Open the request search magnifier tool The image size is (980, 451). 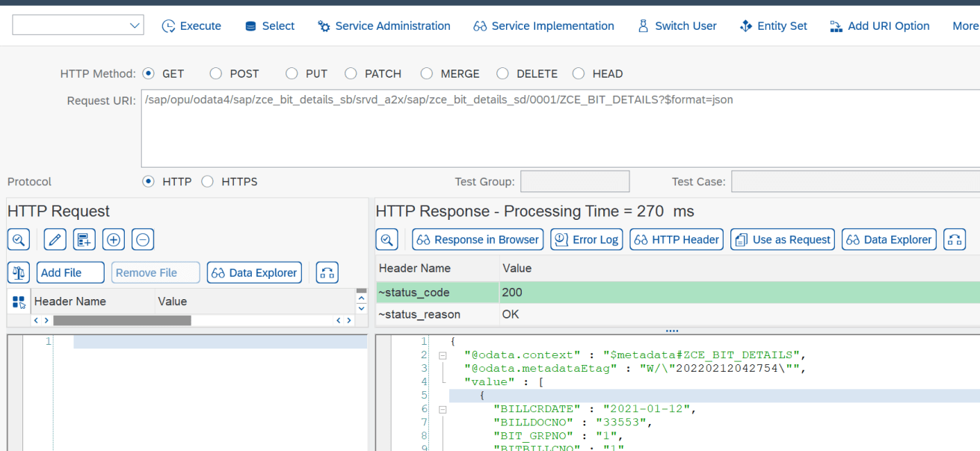pos(18,239)
